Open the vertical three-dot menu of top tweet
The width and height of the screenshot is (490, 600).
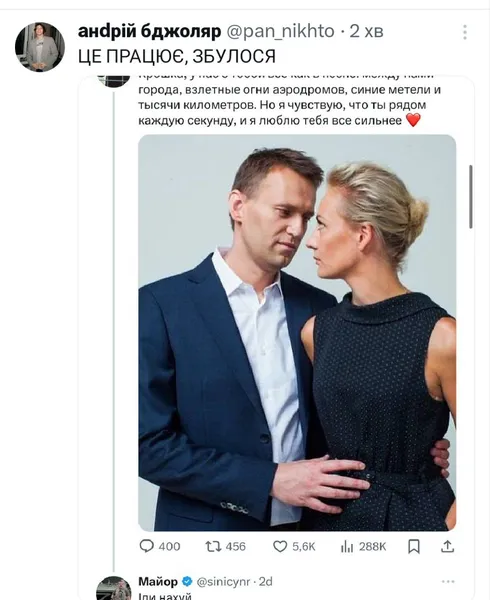[465, 32]
